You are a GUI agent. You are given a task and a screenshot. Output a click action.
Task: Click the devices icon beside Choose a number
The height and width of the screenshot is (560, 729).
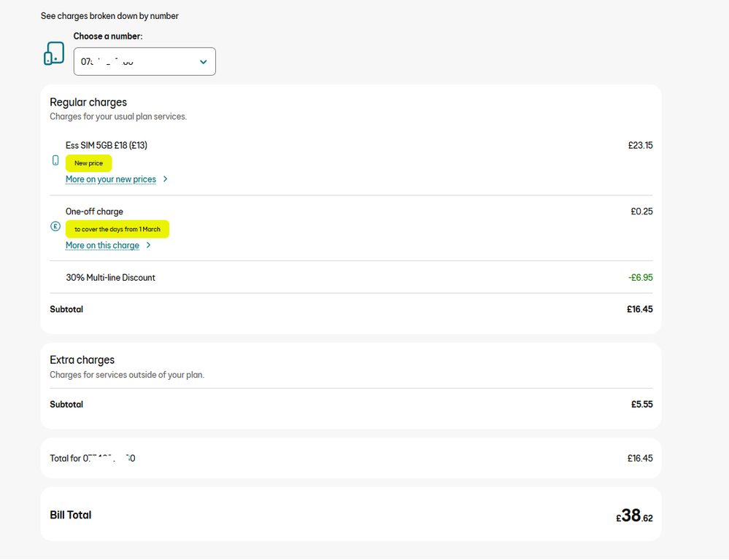54,54
